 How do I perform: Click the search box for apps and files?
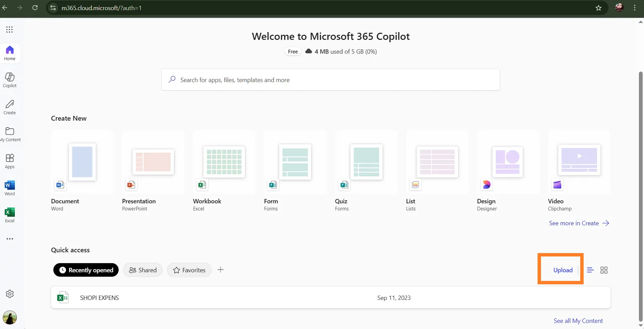331,80
